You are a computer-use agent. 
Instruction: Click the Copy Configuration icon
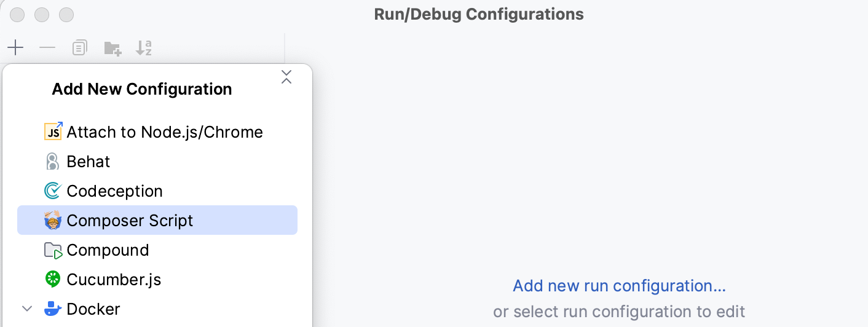pyautogui.click(x=80, y=48)
